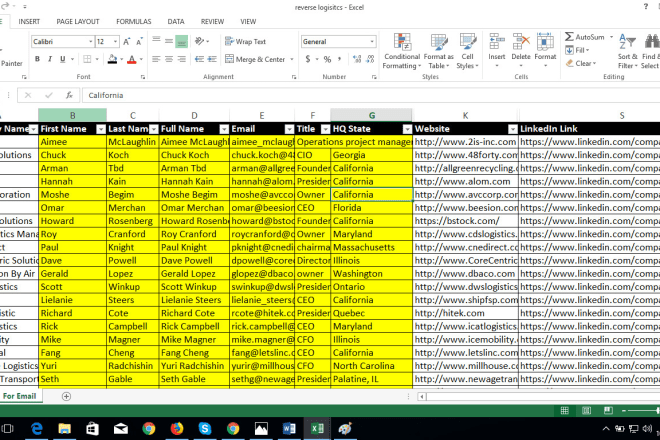Click the formula bar showing California

[x=370, y=95]
